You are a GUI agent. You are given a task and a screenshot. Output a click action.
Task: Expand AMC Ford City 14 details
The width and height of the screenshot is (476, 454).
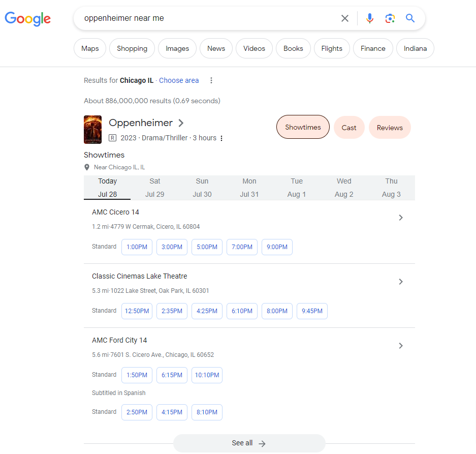401,346
